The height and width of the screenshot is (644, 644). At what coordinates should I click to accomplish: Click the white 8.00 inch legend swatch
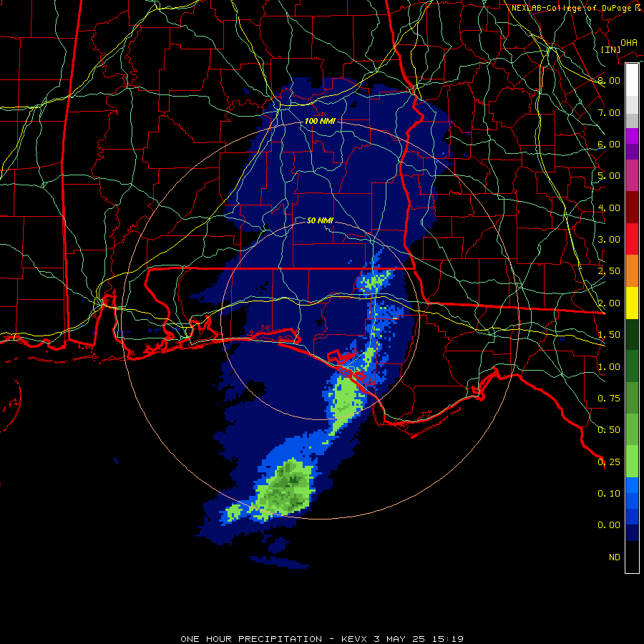pos(632,79)
